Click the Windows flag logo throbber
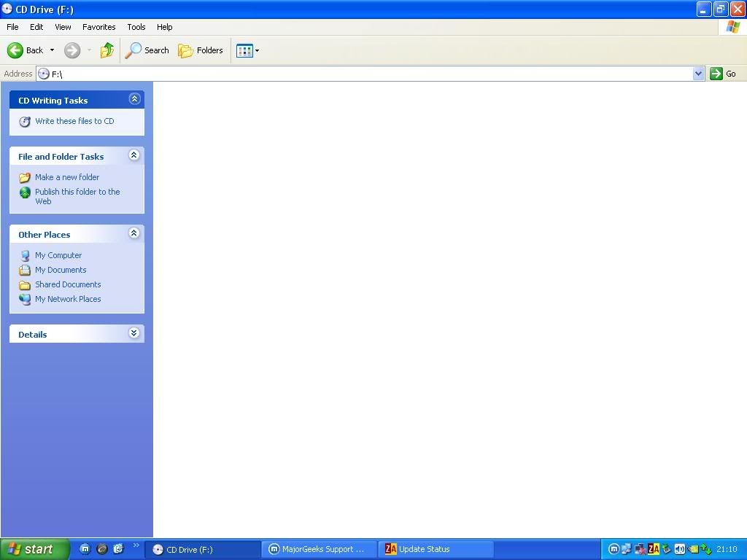Viewport: 747px width, 560px height. point(732,27)
